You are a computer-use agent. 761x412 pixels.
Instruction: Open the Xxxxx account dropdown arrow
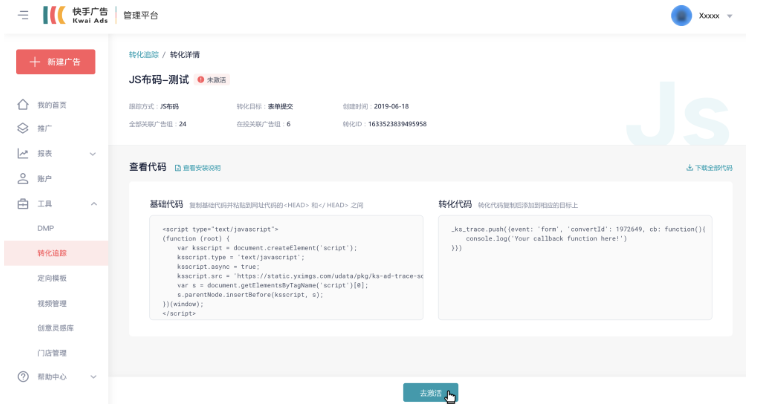click(730, 17)
